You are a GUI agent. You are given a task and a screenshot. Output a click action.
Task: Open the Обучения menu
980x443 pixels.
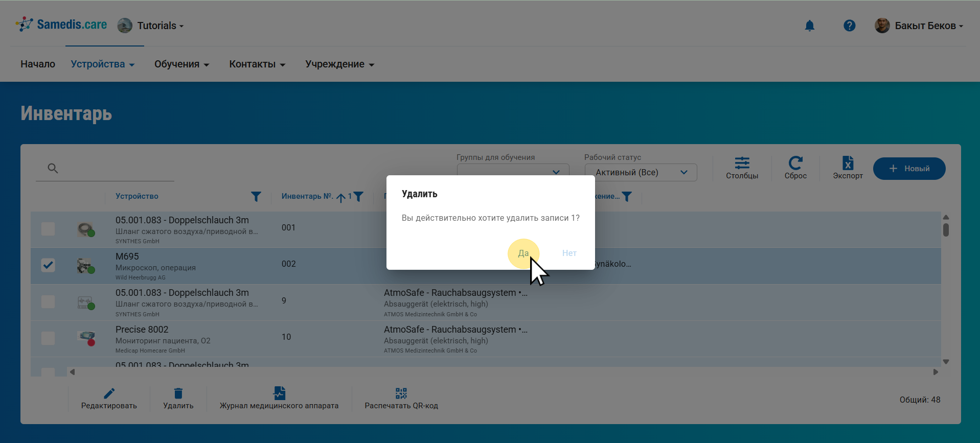tap(181, 64)
